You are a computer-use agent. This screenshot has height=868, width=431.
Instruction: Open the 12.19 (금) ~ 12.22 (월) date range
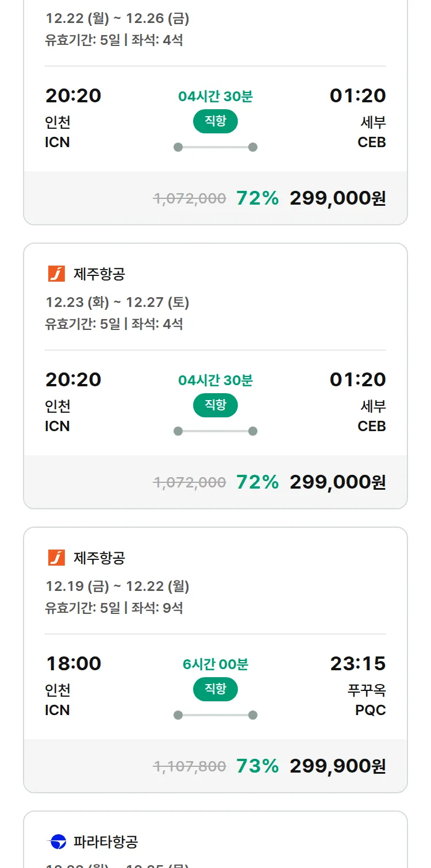[117, 586]
